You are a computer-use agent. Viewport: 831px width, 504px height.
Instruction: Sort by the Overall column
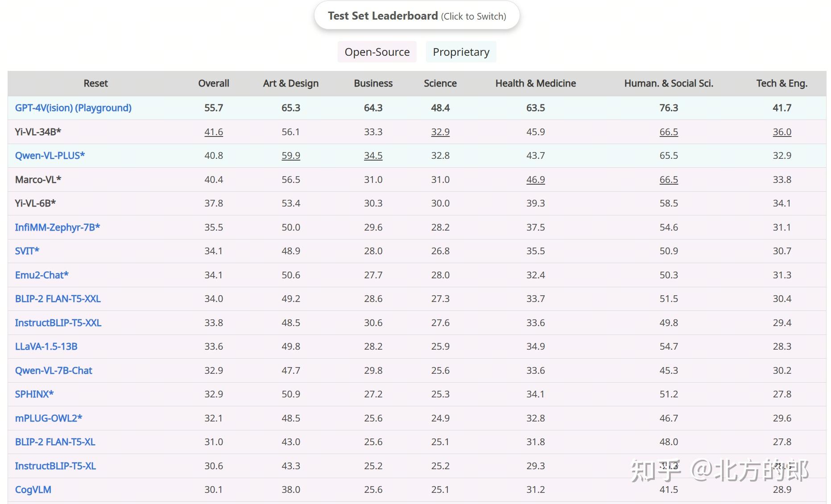tap(213, 83)
